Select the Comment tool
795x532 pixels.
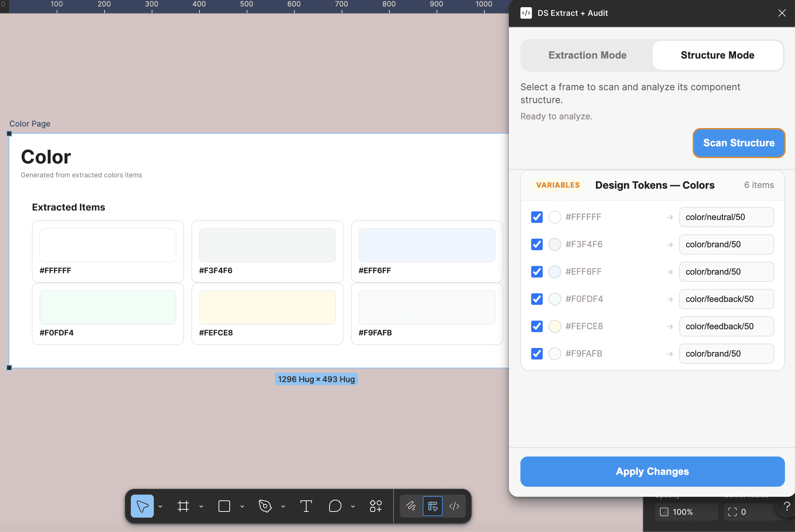coord(335,506)
